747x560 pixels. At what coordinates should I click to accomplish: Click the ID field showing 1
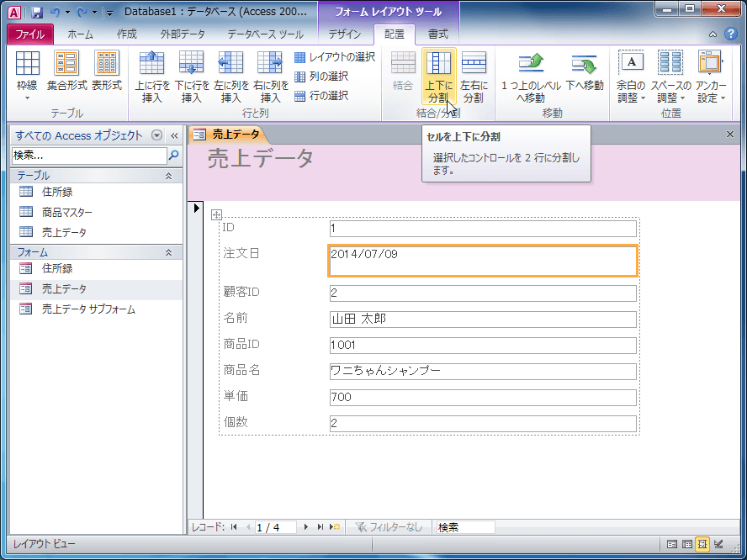click(x=483, y=229)
